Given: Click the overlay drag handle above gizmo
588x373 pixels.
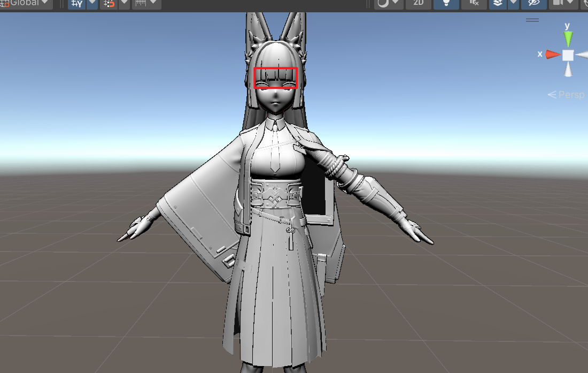Looking at the screenshot, I should (x=532, y=20).
